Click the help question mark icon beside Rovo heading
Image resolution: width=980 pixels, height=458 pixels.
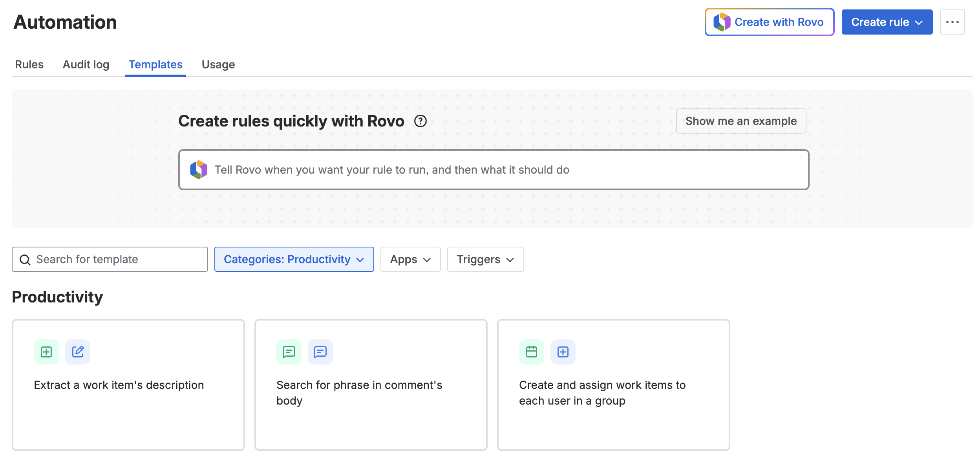click(x=420, y=121)
